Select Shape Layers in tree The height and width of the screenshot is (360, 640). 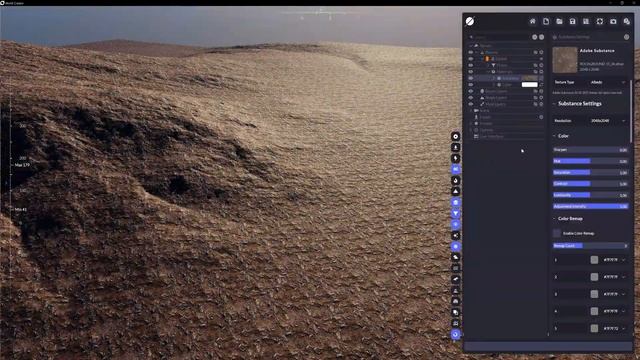[496, 98]
